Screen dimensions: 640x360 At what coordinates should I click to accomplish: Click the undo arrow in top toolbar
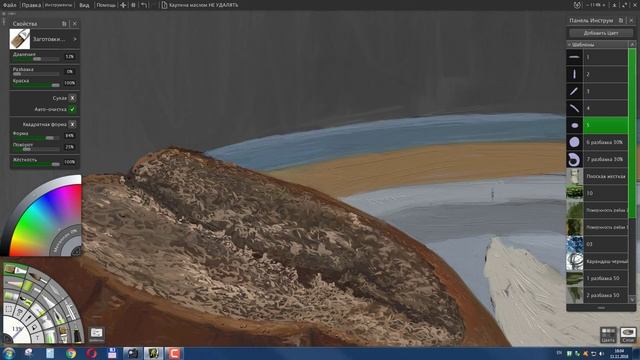point(144,5)
